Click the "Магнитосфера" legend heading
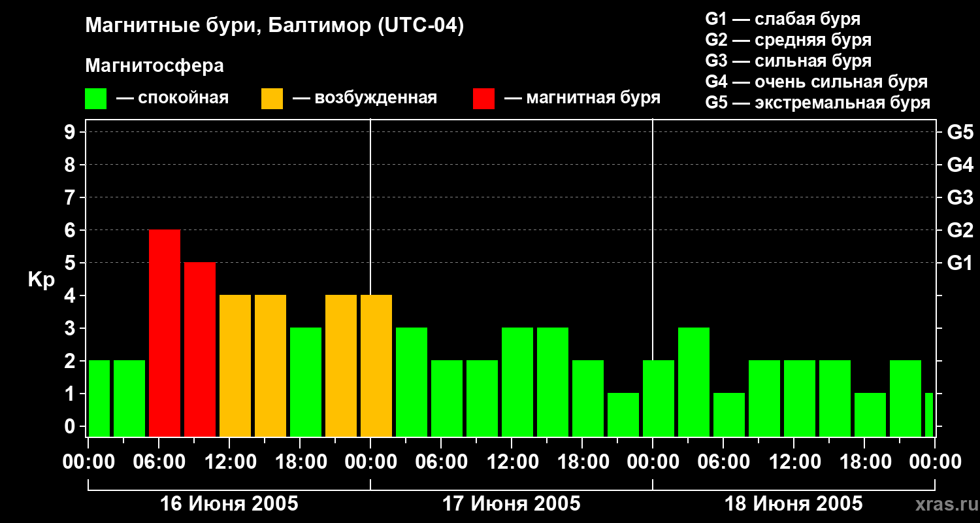This screenshot has width=980, height=523. [154, 66]
